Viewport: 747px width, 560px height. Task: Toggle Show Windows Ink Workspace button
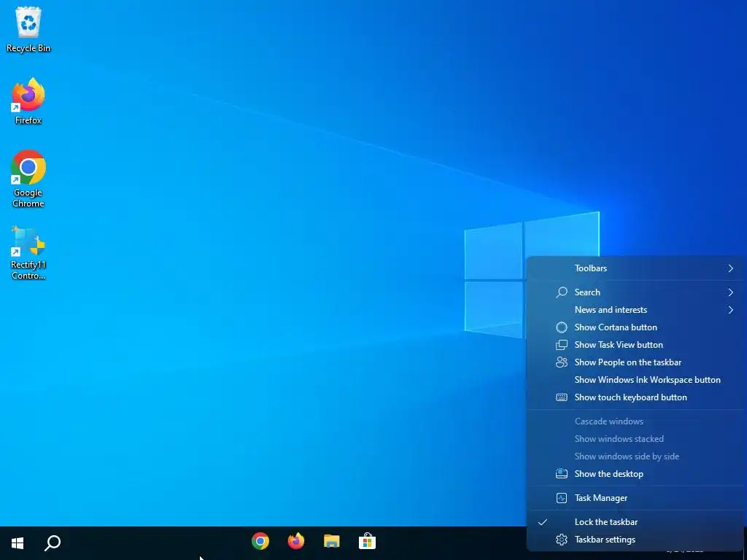[x=635, y=380]
